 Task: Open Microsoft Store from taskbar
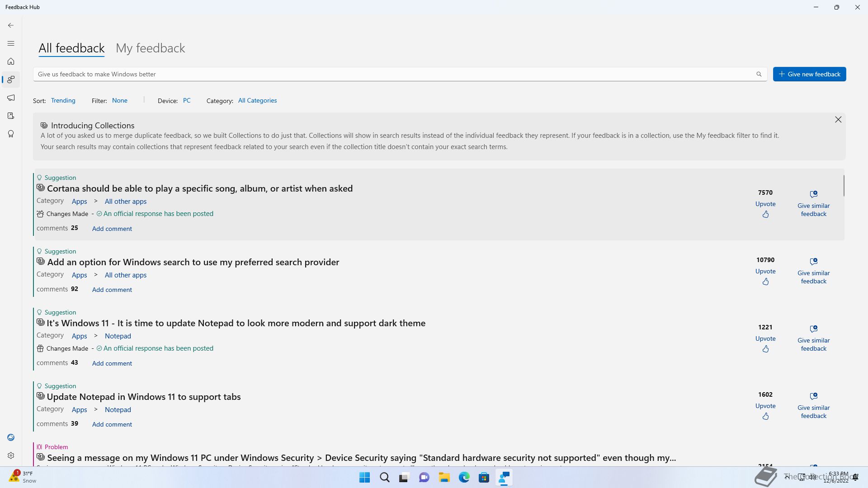click(x=484, y=478)
